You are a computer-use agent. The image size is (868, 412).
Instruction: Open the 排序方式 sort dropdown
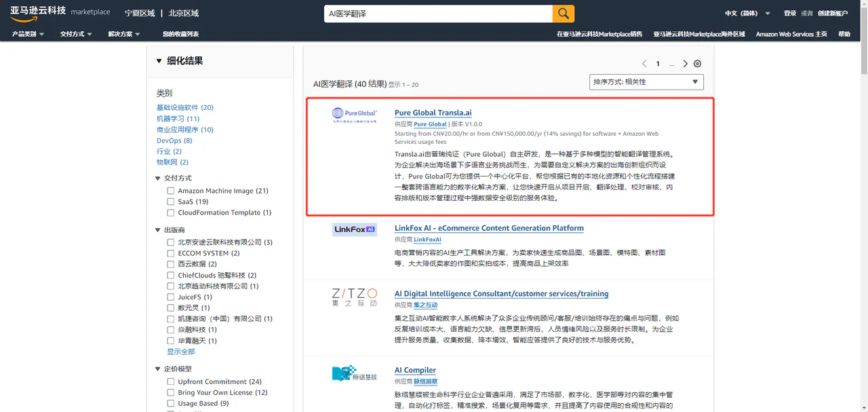[x=646, y=82]
